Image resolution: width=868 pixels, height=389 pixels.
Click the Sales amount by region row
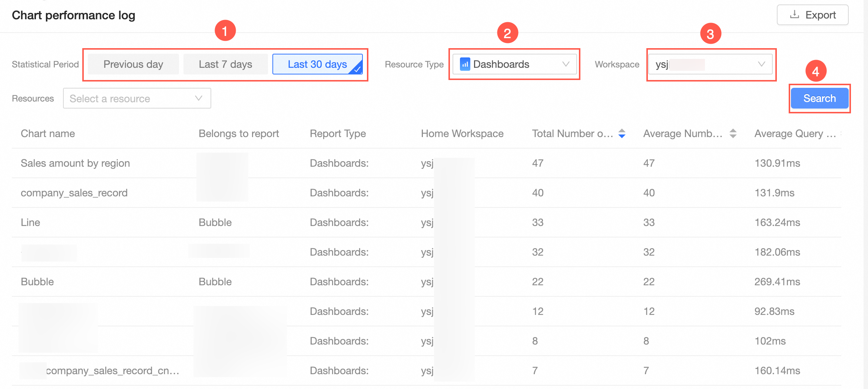(426, 163)
